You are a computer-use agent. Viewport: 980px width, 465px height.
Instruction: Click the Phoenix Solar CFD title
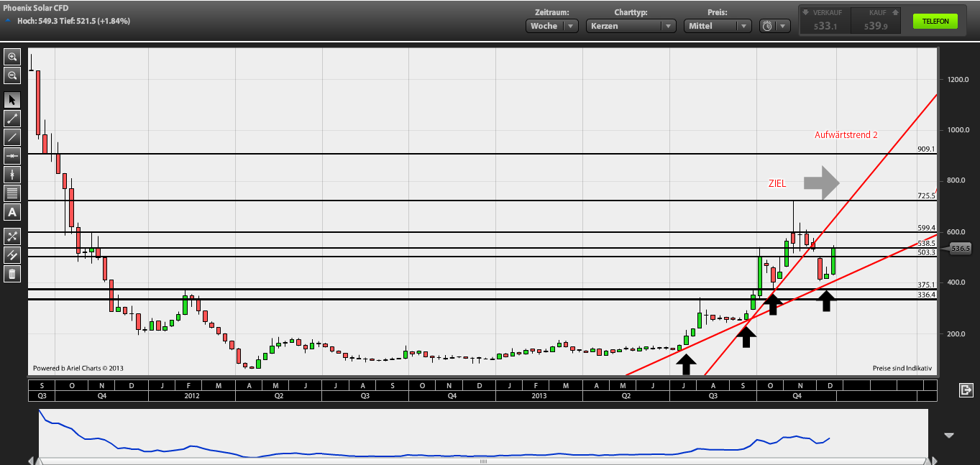[x=36, y=8]
